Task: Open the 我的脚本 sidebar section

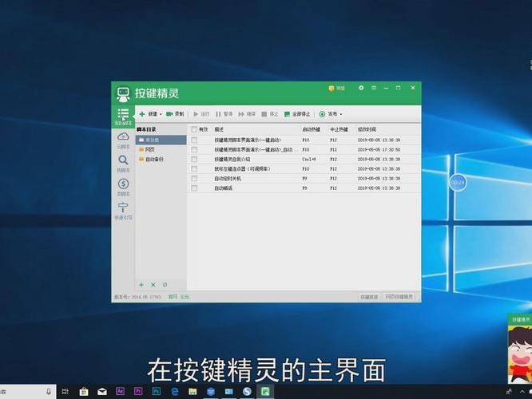Action: (123, 117)
